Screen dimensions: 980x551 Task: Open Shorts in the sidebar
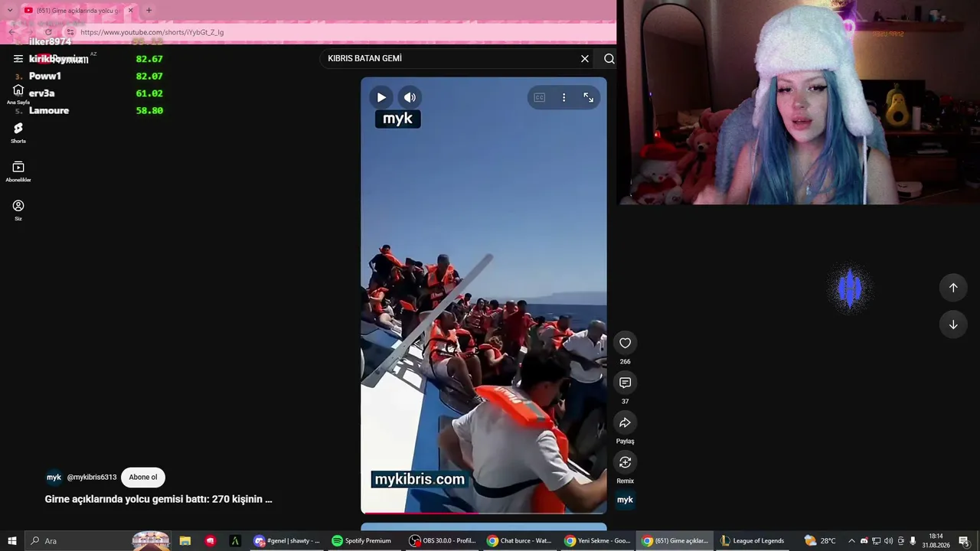pyautogui.click(x=18, y=133)
